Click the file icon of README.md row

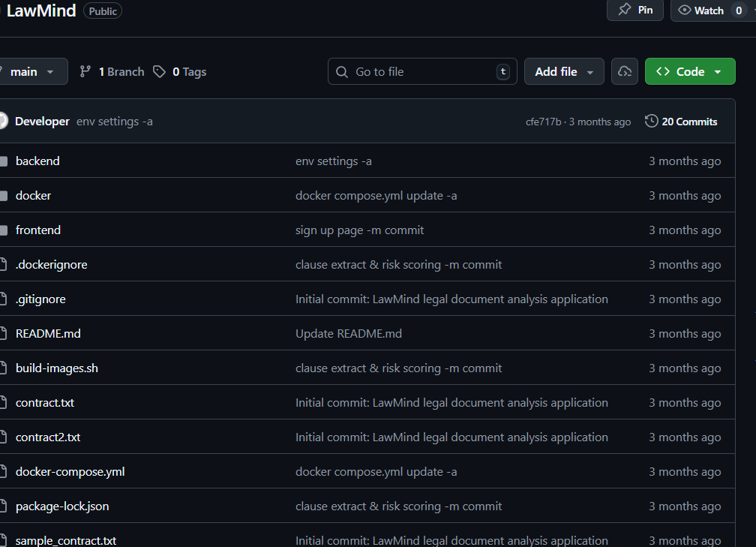pyautogui.click(x=3, y=333)
